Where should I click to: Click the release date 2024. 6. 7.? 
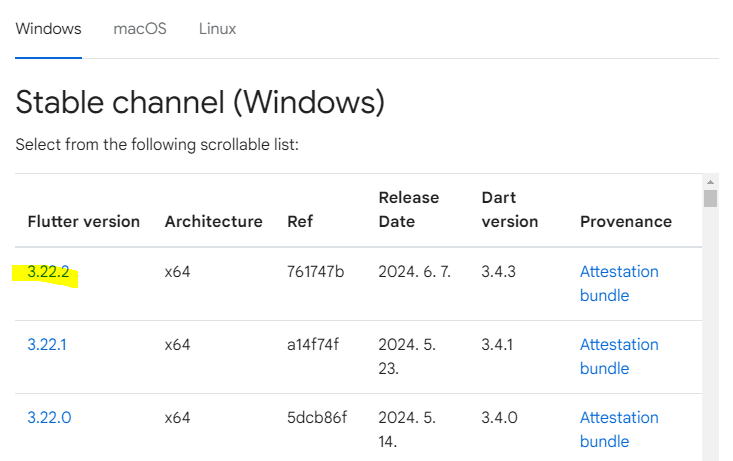tap(415, 272)
